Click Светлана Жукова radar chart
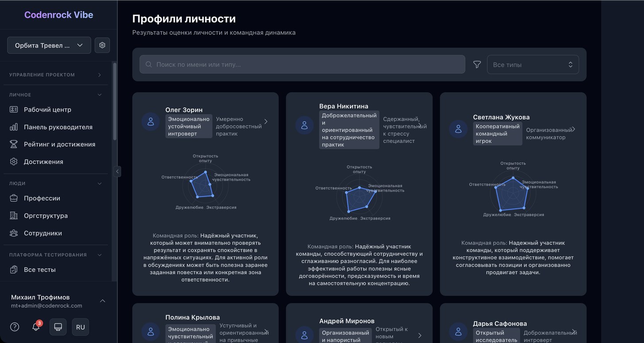 coord(513,190)
